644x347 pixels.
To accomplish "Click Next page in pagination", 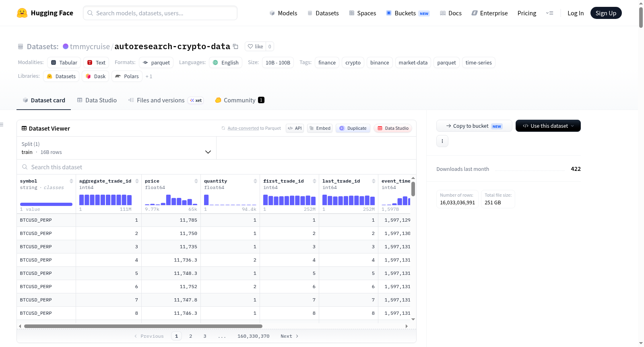I will tap(289, 336).
